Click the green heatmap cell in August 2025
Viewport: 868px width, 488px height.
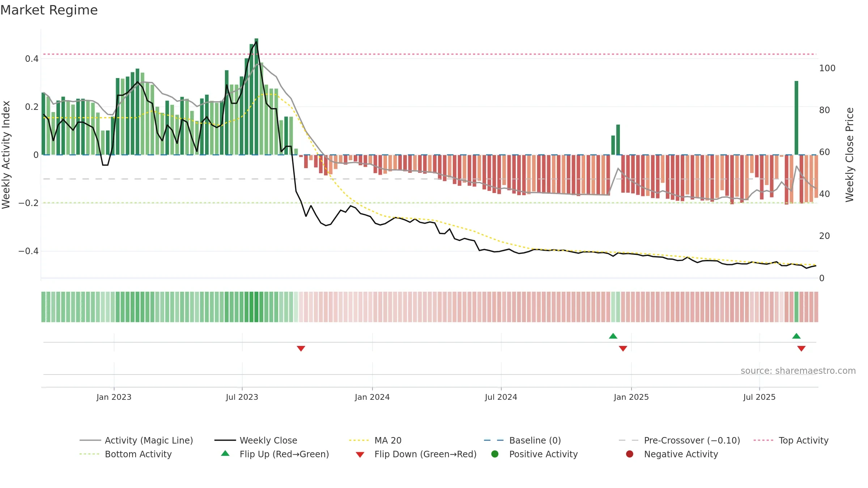pyautogui.click(x=796, y=307)
